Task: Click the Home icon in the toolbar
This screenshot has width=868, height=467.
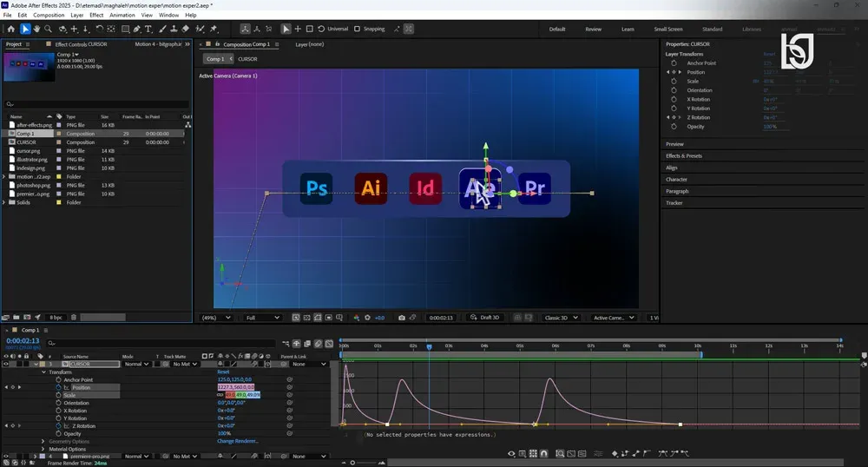Action: [x=11, y=29]
